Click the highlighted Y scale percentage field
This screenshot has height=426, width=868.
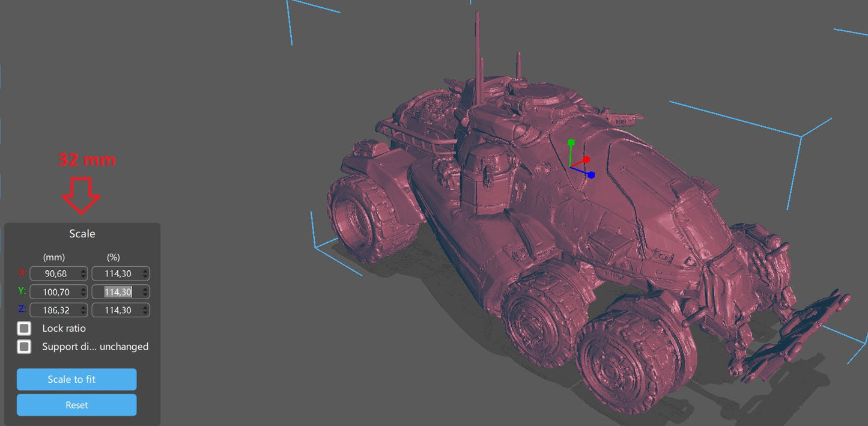[117, 292]
